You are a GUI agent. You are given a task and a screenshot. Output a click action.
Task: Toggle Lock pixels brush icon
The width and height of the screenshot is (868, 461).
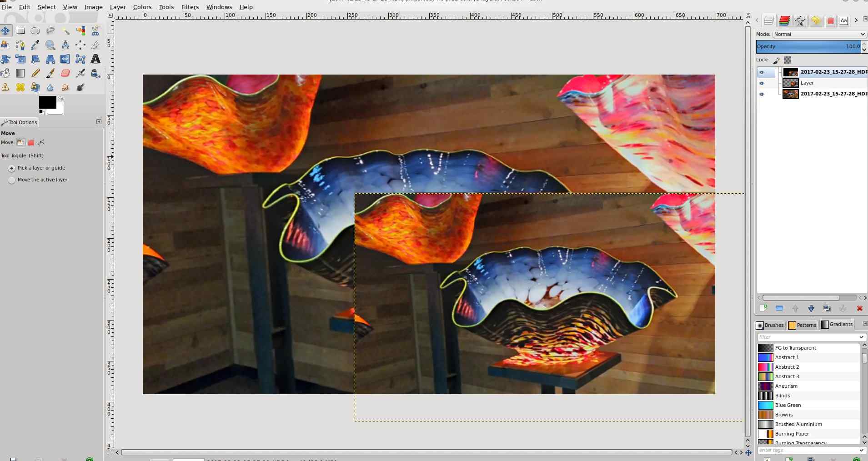click(777, 60)
